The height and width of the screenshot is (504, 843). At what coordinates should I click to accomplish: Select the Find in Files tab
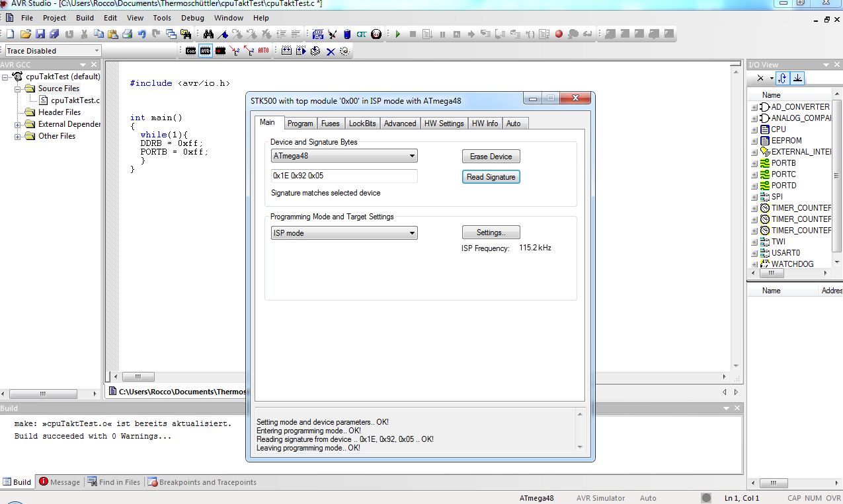click(x=114, y=482)
